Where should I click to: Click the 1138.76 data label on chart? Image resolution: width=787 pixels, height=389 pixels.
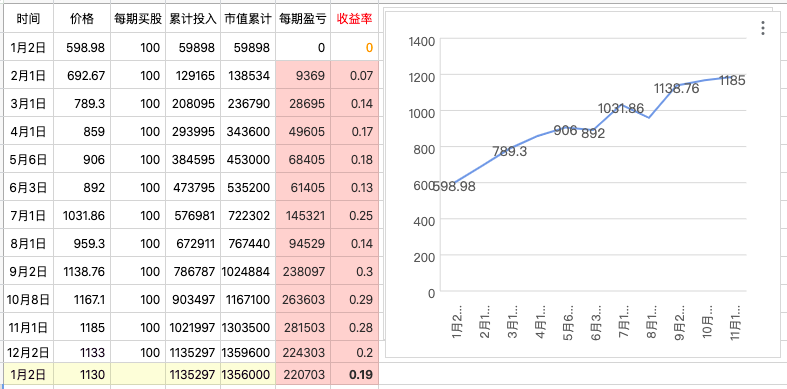677,88
